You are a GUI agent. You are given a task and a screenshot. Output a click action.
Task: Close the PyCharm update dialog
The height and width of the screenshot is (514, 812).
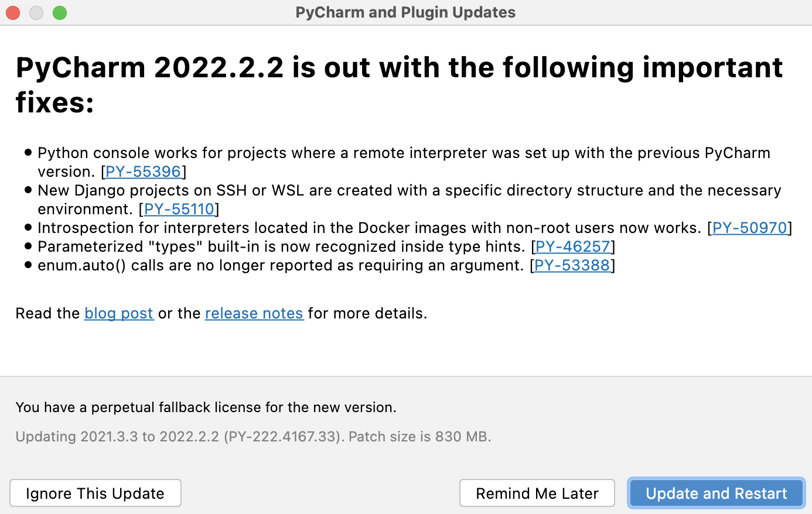12,12
